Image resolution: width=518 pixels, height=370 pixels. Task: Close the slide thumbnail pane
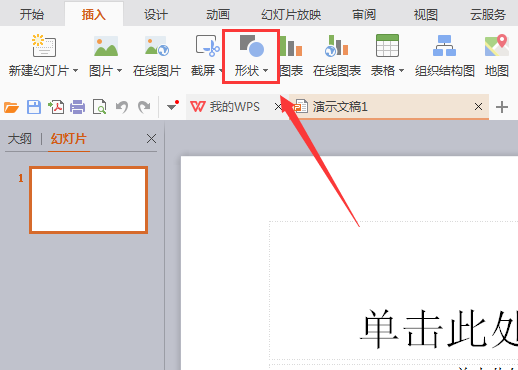tap(151, 139)
